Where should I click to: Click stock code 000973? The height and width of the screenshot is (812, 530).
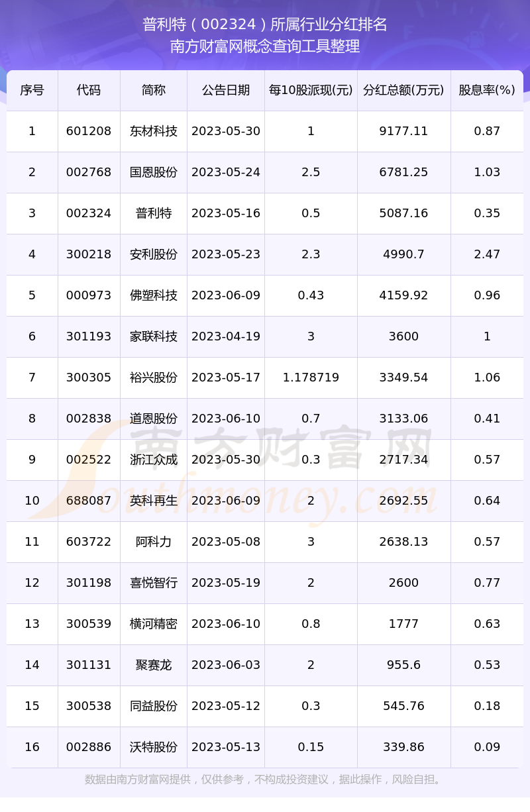click(89, 295)
